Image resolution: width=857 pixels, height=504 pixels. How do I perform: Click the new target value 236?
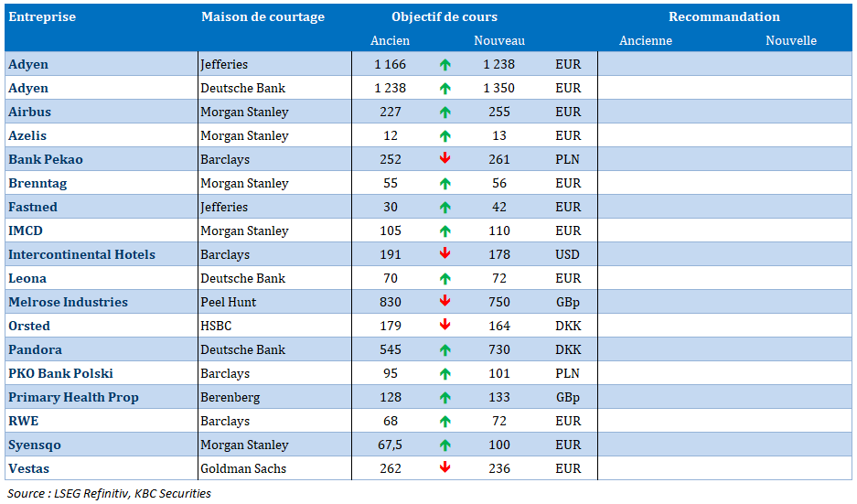click(x=499, y=468)
